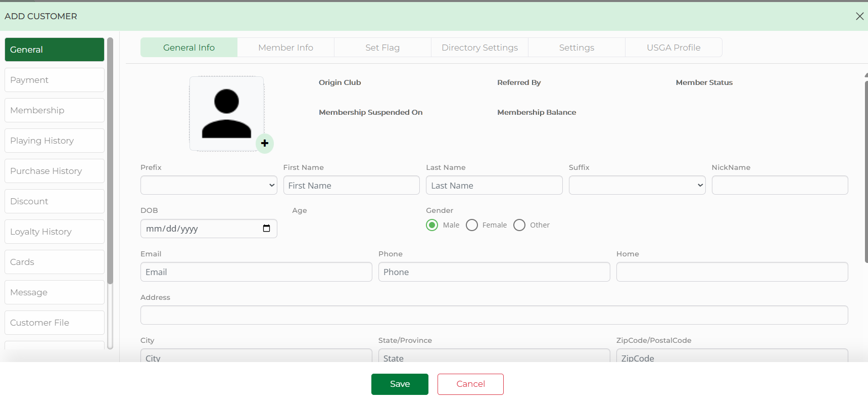The image size is (868, 403).
Task: Click into the First Name field
Action: (351, 186)
